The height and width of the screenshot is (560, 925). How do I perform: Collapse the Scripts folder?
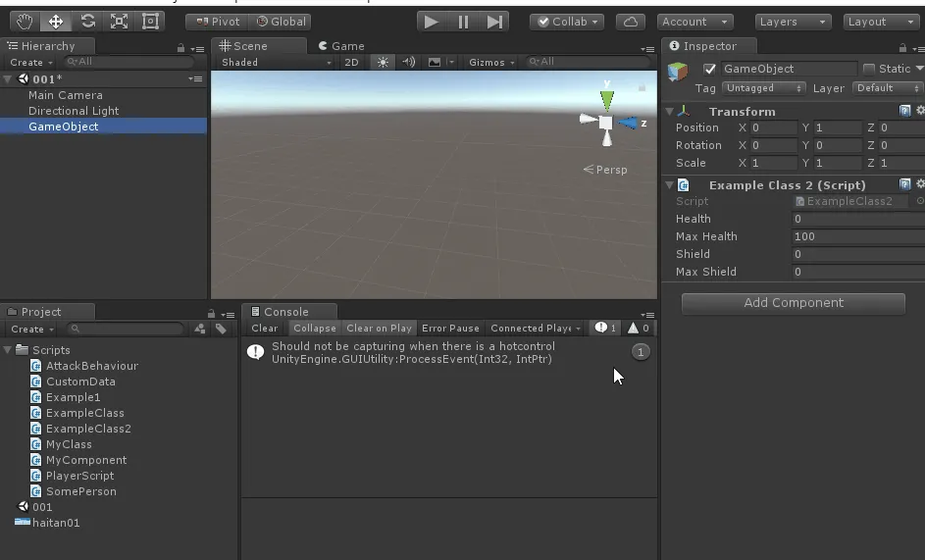click(7, 350)
